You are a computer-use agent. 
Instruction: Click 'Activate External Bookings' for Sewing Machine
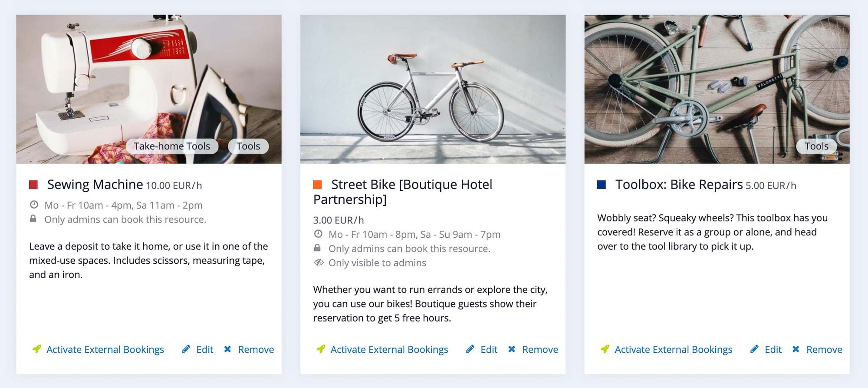[105, 349]
